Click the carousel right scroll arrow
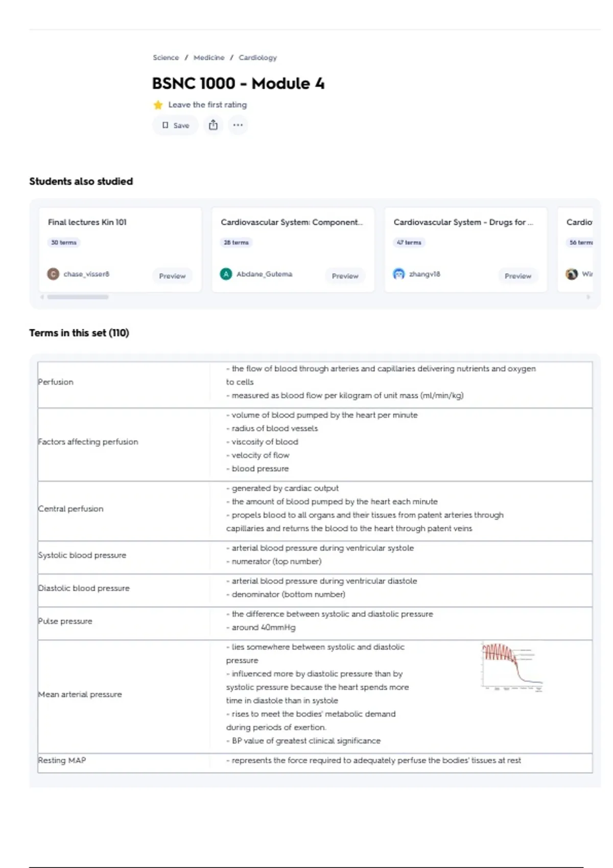 coord(588,297)
